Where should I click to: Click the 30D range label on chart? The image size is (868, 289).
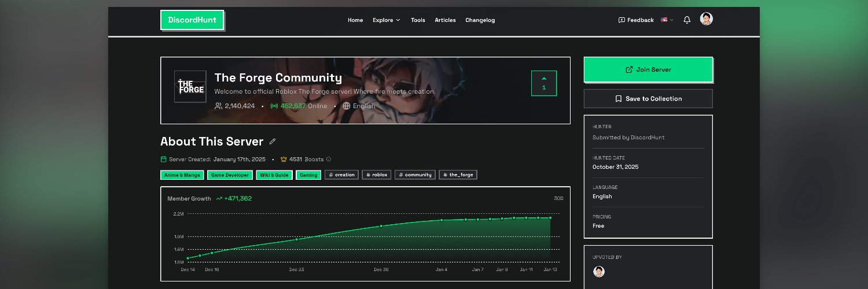pos(558,199)
